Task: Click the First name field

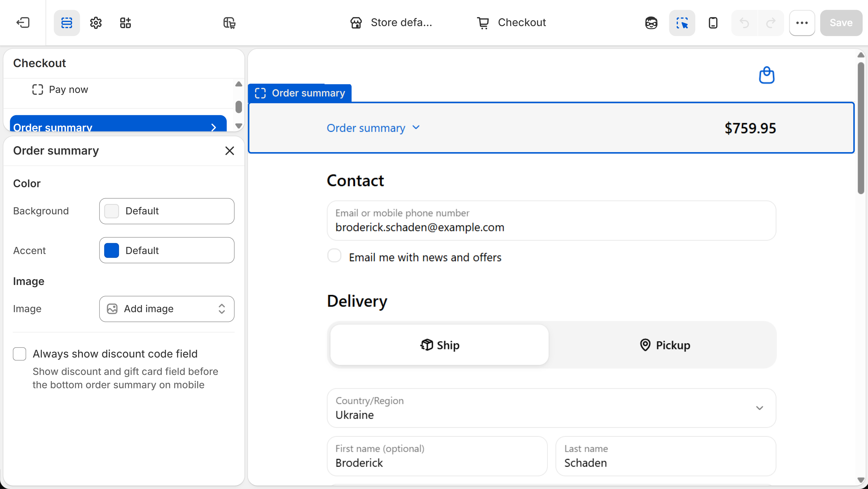Action: [437, 456]
